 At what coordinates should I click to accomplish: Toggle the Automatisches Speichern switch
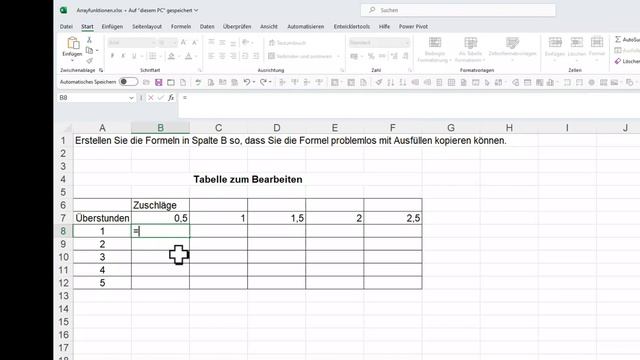click(128, 82)
